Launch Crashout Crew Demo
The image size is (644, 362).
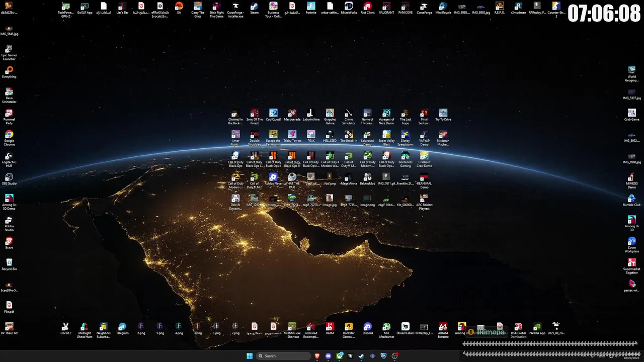tap(424, 159)
